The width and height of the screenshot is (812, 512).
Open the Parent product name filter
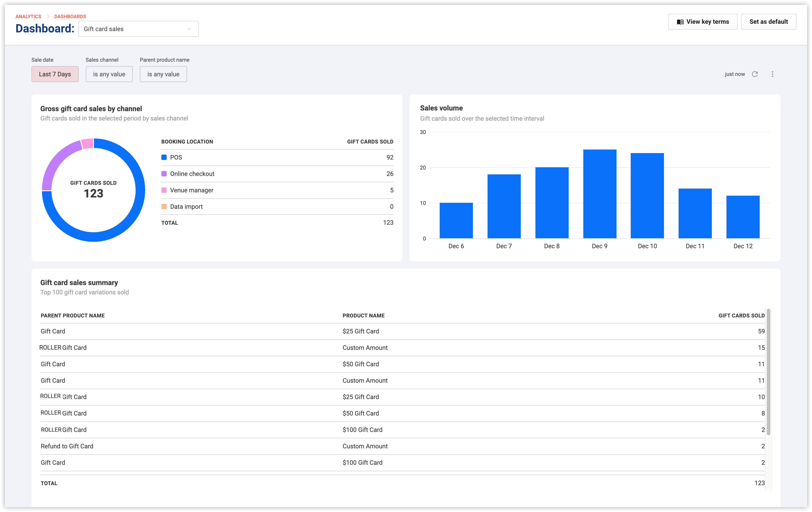pyautogui.click(x=163, y=74)
